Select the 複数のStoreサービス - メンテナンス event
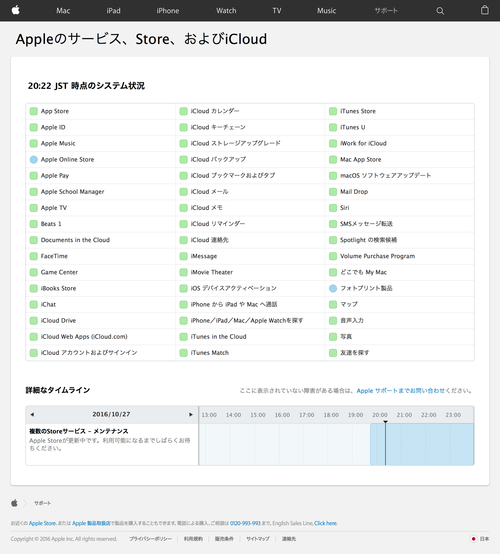The height and width of the screenshot is (554, 500). [x=78, y=431]
